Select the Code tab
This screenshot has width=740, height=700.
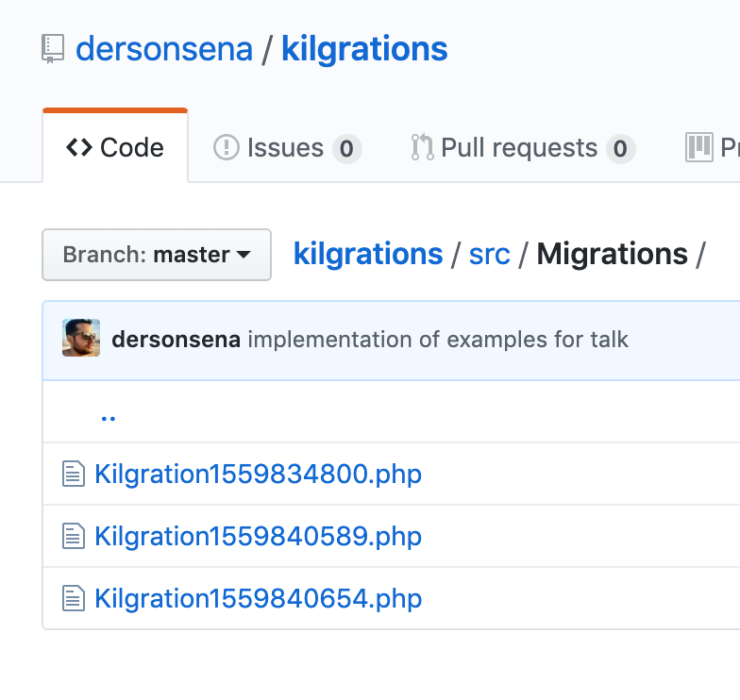(115, 147)
